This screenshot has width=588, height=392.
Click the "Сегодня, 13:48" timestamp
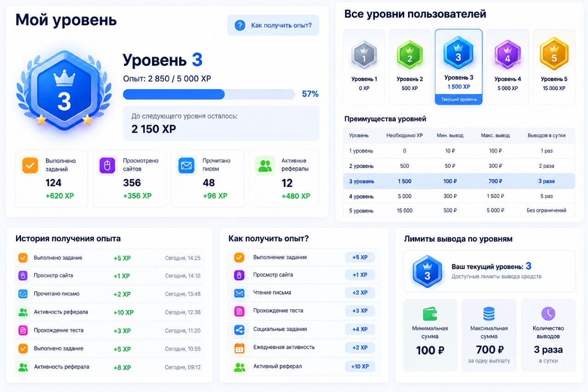[x=183, y=294]
